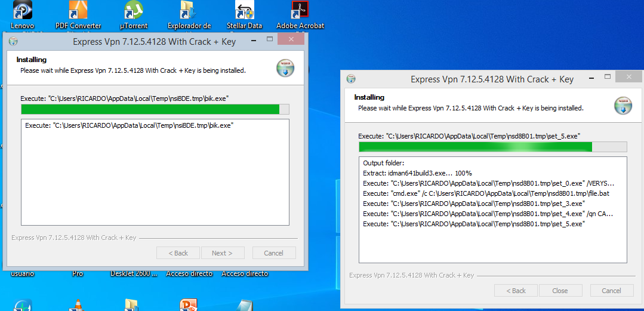Click the bik.exe status text above the left progress bar

[x=125, y=98]
